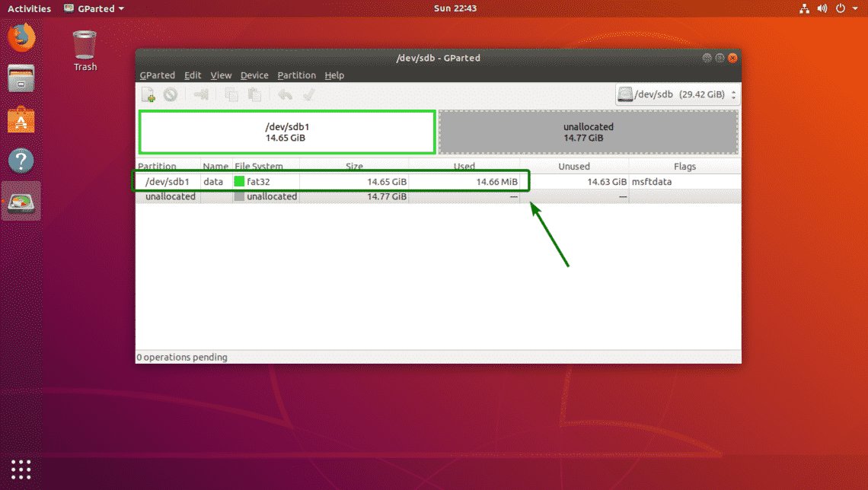This screenshot has width=868, height=490.
Task: Click the Copy partition toolbar icon
Action: 231,94
